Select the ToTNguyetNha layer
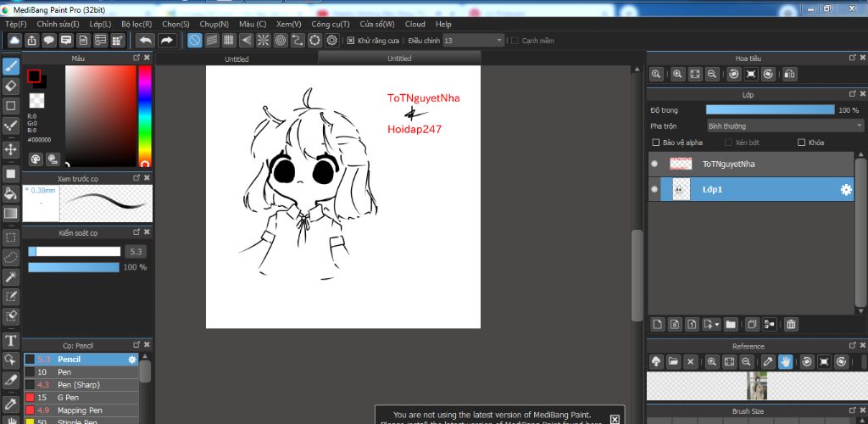The height and width of the screenshot is (424, 868). click(x=751, y=164)
